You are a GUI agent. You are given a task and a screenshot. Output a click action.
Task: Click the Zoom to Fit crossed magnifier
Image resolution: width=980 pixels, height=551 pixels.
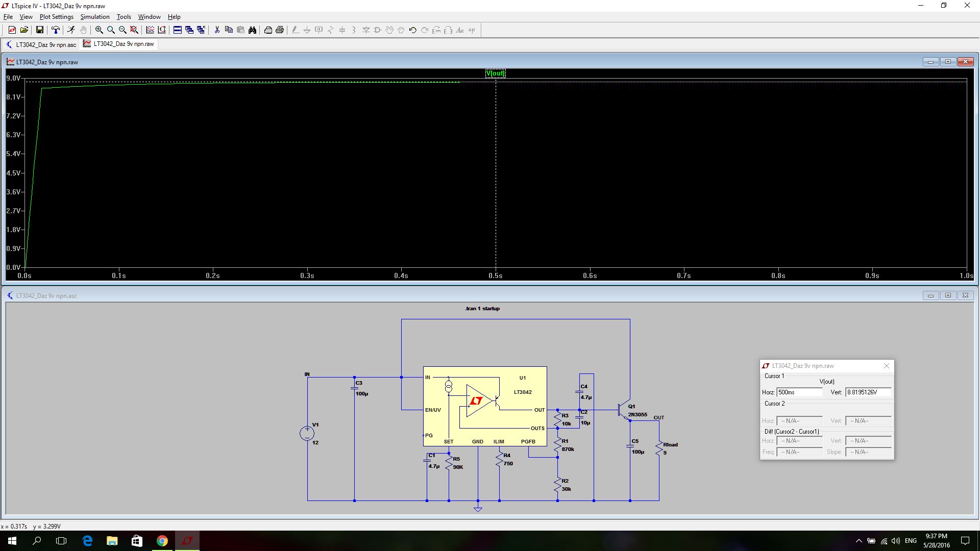134,30
